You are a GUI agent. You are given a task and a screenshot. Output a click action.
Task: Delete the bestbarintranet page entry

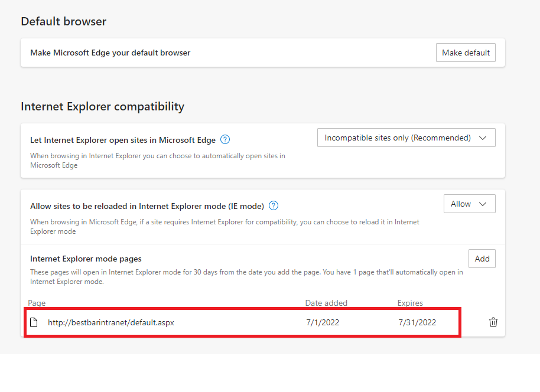tap(493, 322)
